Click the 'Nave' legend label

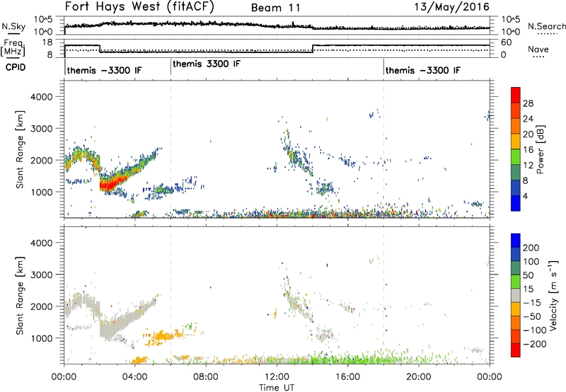(538, 50)
